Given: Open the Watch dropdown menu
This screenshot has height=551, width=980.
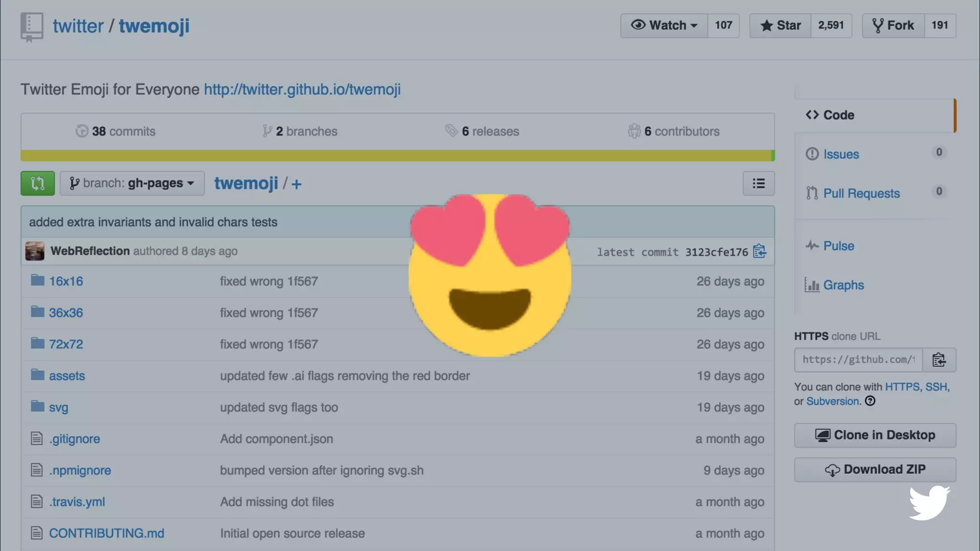Looking at the screenshot, I should tap(664, 25).
